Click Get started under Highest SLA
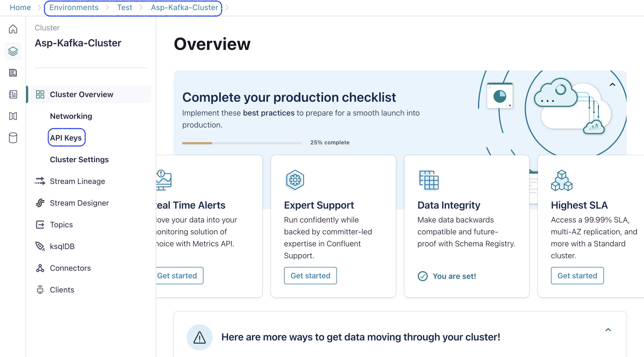Viewport: 644px width, 357px height. (577, 276)
